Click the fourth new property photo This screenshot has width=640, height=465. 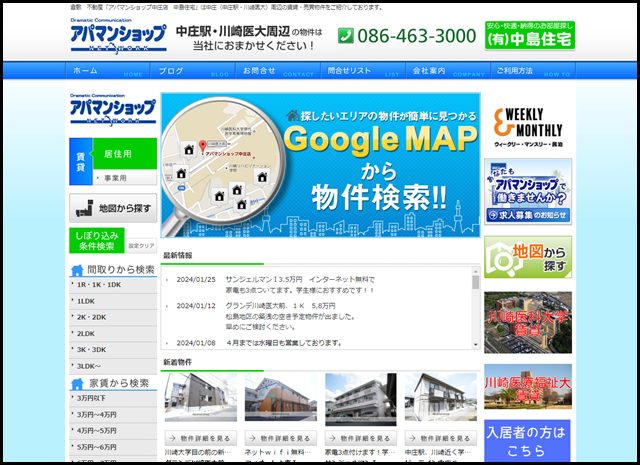[x=441, y=397]
